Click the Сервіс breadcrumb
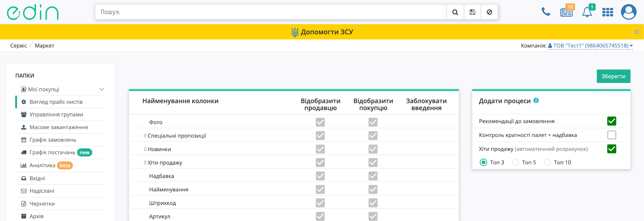The image size is (644, 221). pyautogui.click(x=19, y=46)
